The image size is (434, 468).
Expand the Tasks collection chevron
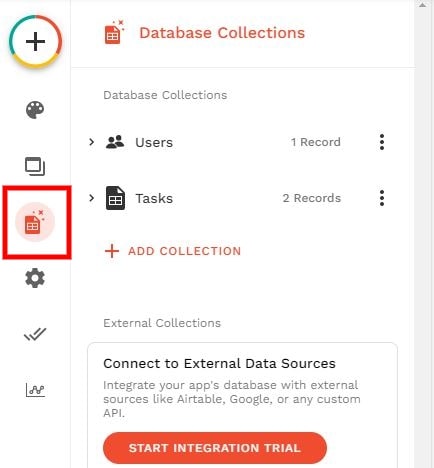pyautogui.click(x=92, y=198)
